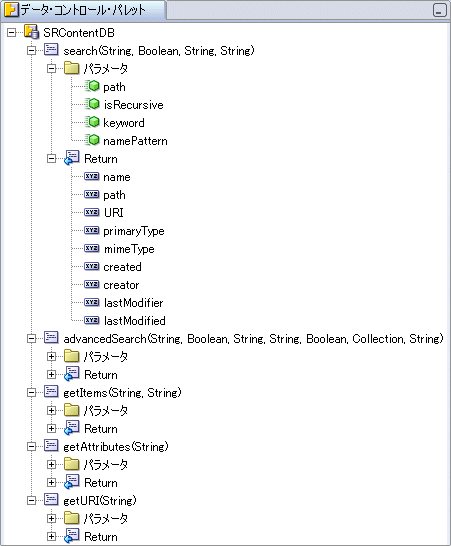
Task: Click the XYZ attribute icon beside created
Action: coord(92,266)
